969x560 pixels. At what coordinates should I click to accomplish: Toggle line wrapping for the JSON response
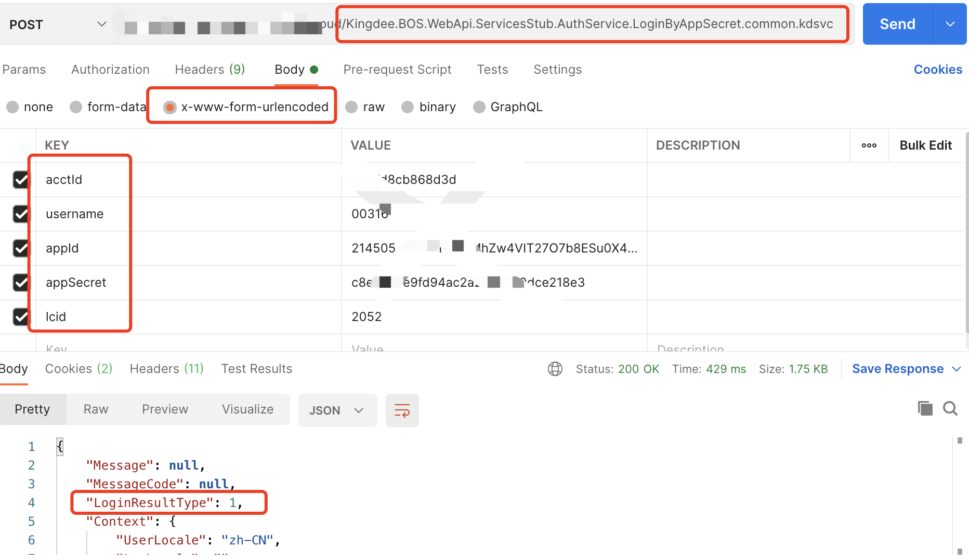(402, 410)
